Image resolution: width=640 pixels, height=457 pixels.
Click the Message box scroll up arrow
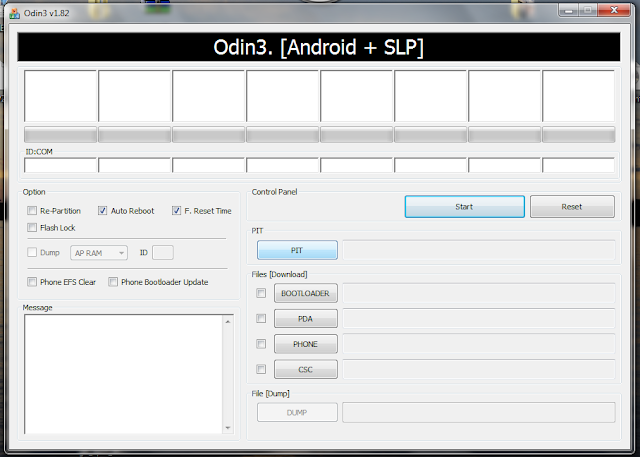tap(228, 322)
